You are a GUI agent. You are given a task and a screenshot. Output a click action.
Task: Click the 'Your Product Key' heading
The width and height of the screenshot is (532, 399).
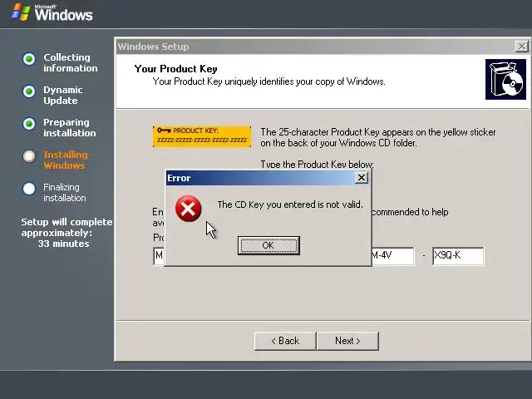point(175,69)
